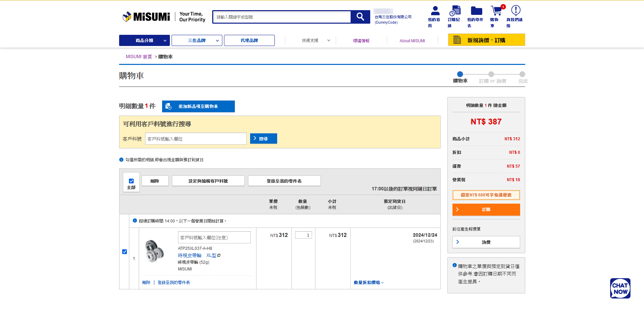This screenshot has width=644, height=312.
Task: Open 我的零件表 folder icon
Action: [x=476, y=11]
